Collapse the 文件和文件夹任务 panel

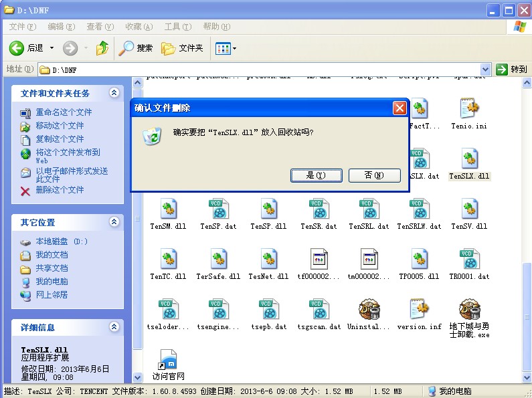114,93
